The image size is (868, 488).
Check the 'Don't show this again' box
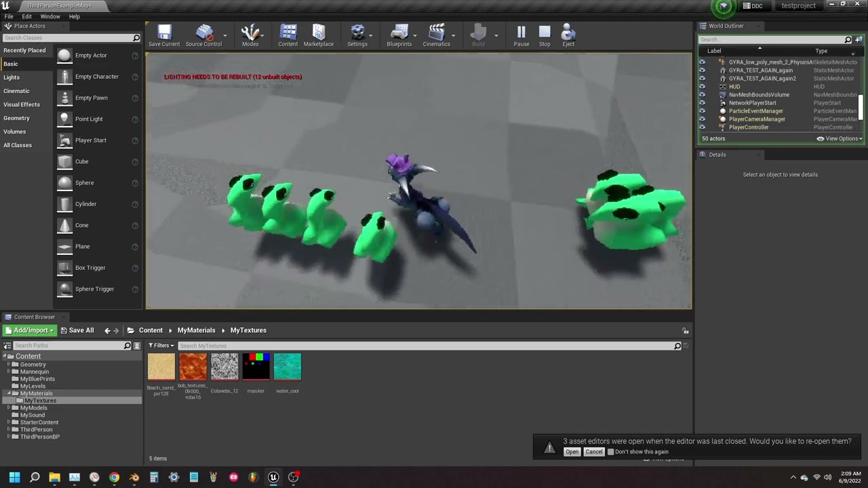611,452
